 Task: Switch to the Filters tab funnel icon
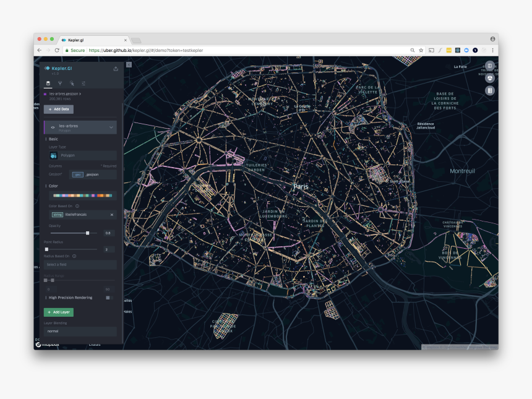tap(60, 84)
